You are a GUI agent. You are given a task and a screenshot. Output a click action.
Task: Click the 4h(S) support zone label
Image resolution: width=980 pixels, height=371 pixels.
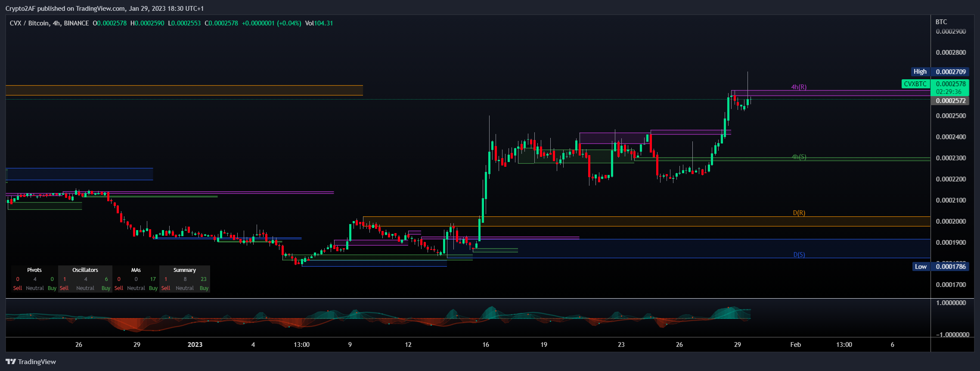tap(799, 157)
